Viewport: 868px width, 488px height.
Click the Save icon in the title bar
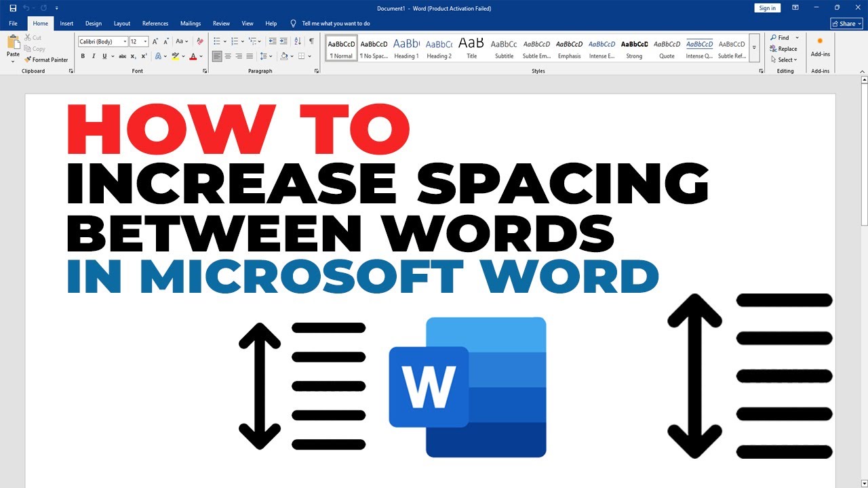point(13,8)
